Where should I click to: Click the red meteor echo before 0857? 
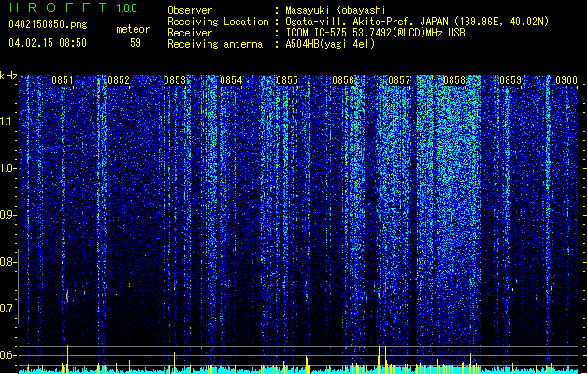pos(380,295)
